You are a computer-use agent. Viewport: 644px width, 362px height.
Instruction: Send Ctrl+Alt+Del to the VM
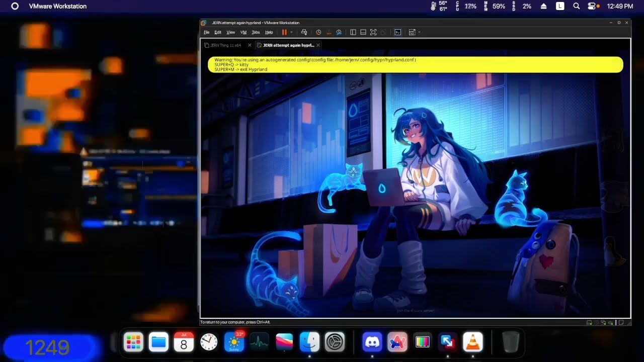(304, 32)
